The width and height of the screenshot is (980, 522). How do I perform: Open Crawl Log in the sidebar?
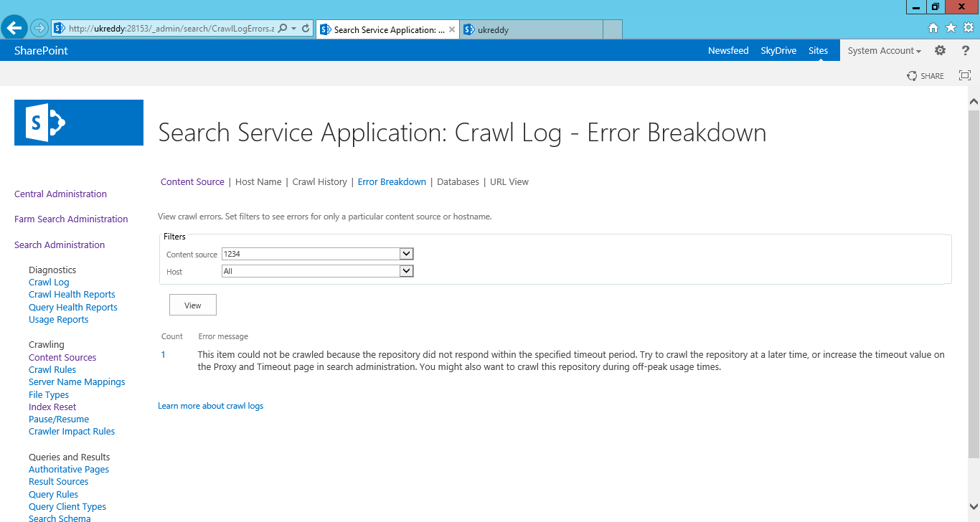tap(49, 283)
